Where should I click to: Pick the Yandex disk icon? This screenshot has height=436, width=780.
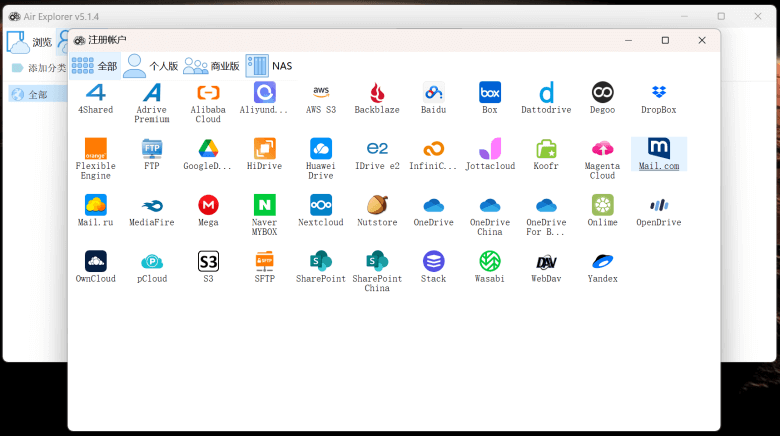pos(602,261)
